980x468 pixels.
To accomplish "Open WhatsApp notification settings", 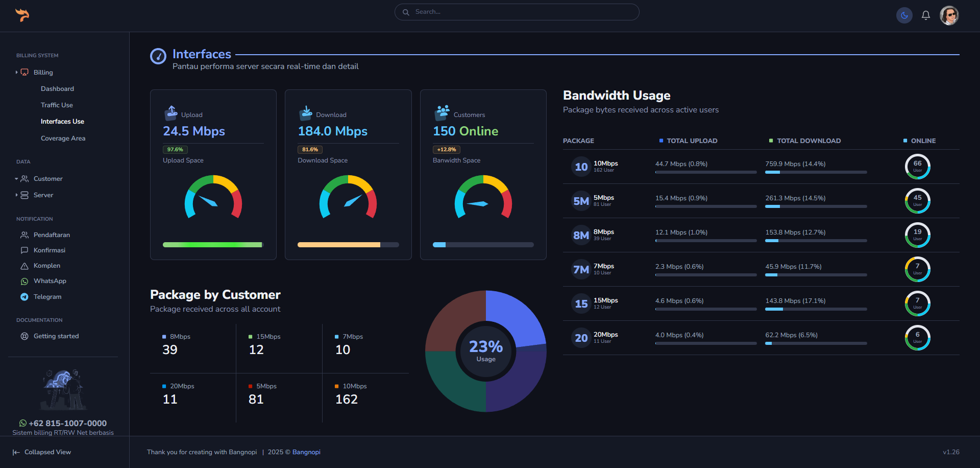I will click(50, 281).
